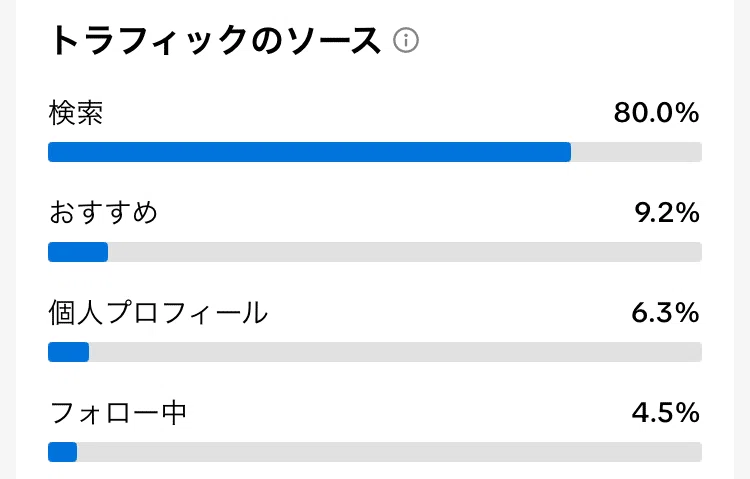The image size is (750, 479).
Task: Select the トラフィックのソース heading
Action: 215,41
